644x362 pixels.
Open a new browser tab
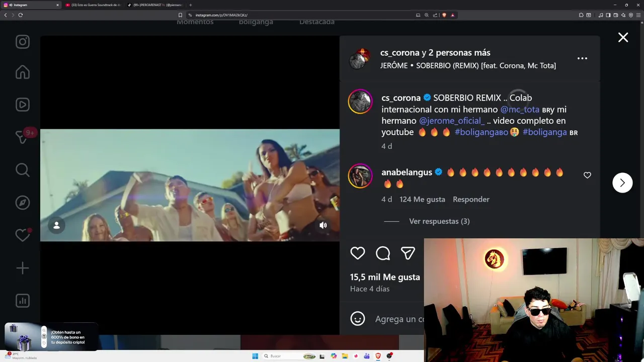point(190,5)
